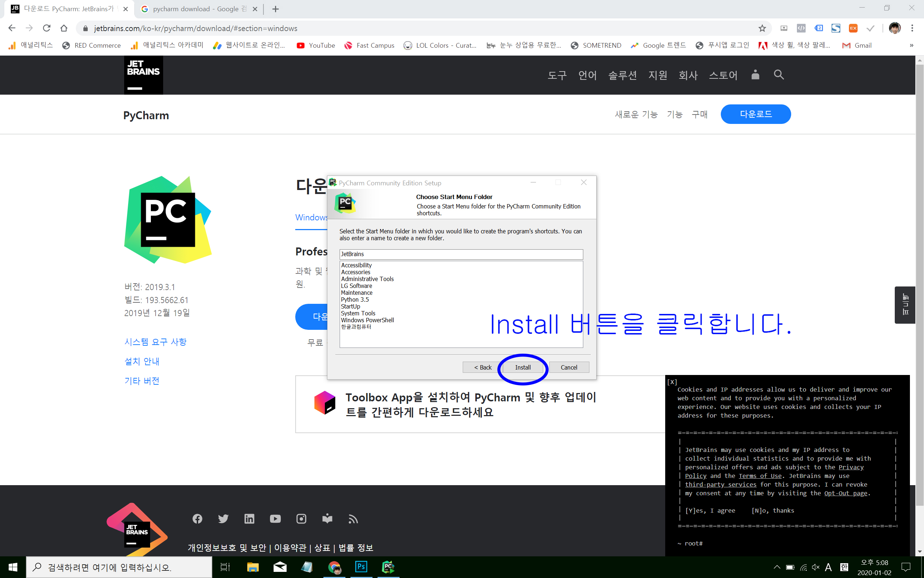Open JetBrains Facebook page icon
Image resolution: width=924 pixels, height=578 pixels.
coord(197,519)
